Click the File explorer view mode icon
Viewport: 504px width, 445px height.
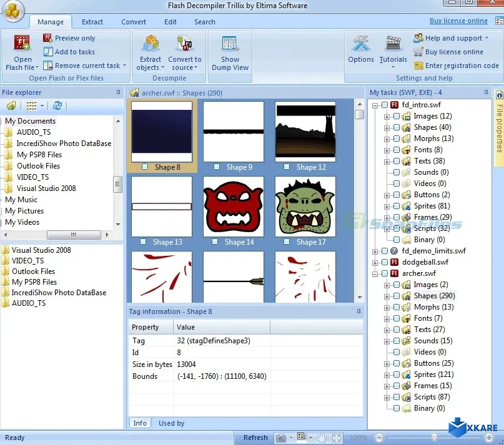click(x=31, y=105)
